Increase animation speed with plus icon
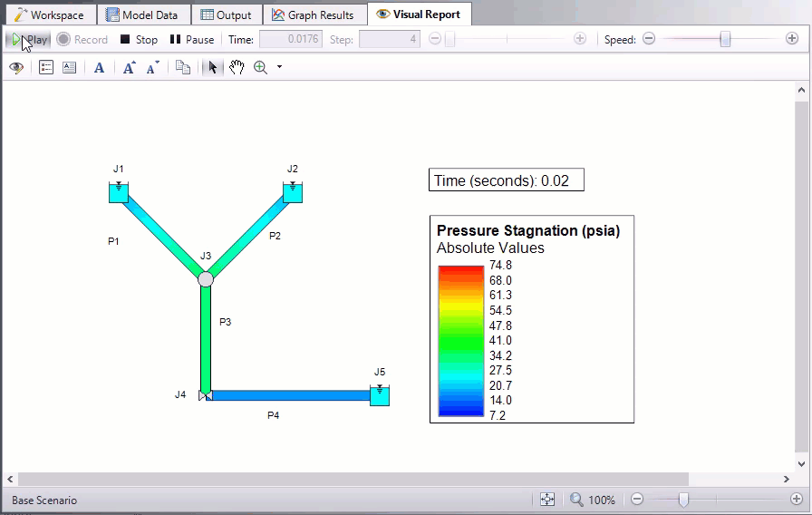Image resolution: width=812 pixels, height=515 pixels. (x=792, y=38)
